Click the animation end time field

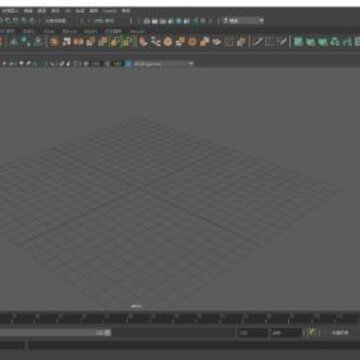[286, 333]
